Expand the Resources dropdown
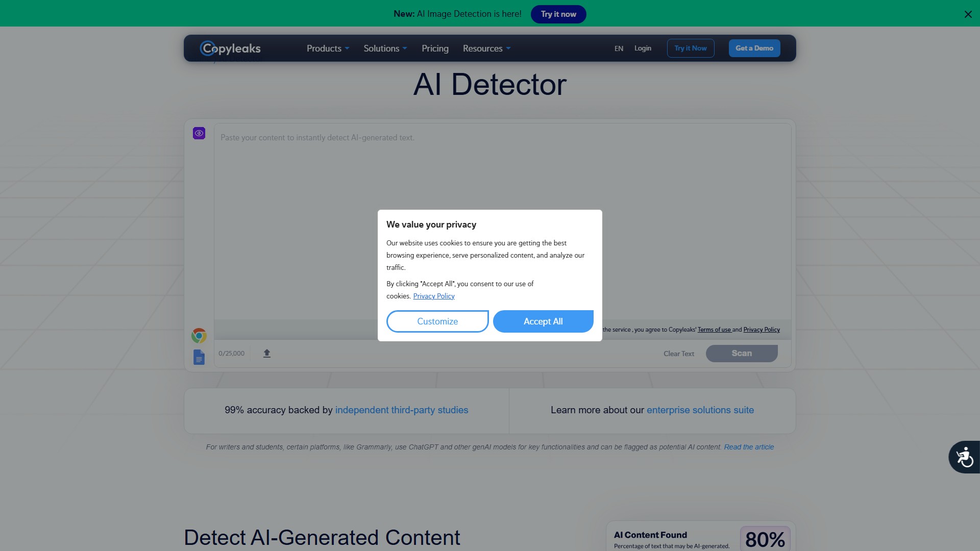 [x=485, y=48]
